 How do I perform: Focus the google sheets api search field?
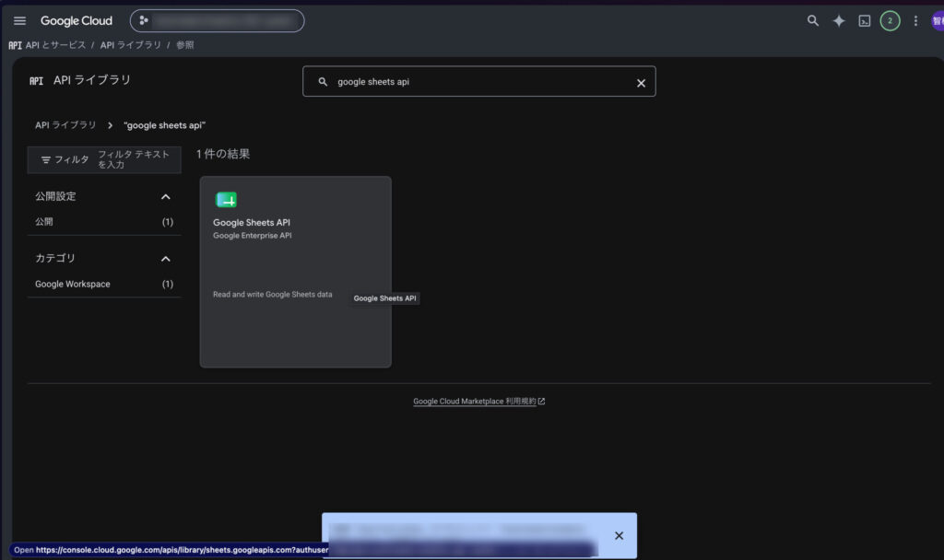pyautogui.click(x=478, y=81)
